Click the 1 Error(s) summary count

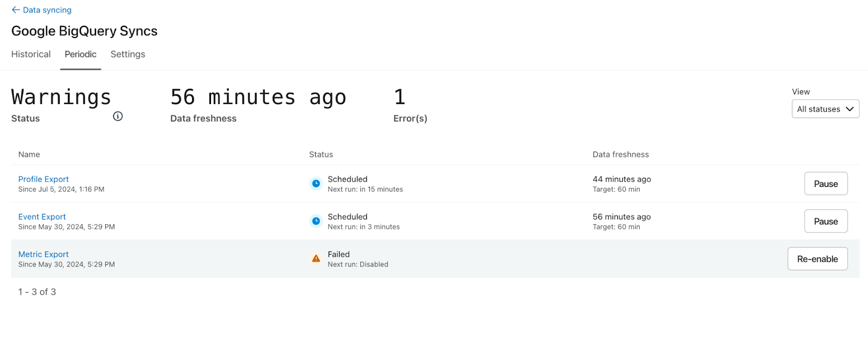400,98
